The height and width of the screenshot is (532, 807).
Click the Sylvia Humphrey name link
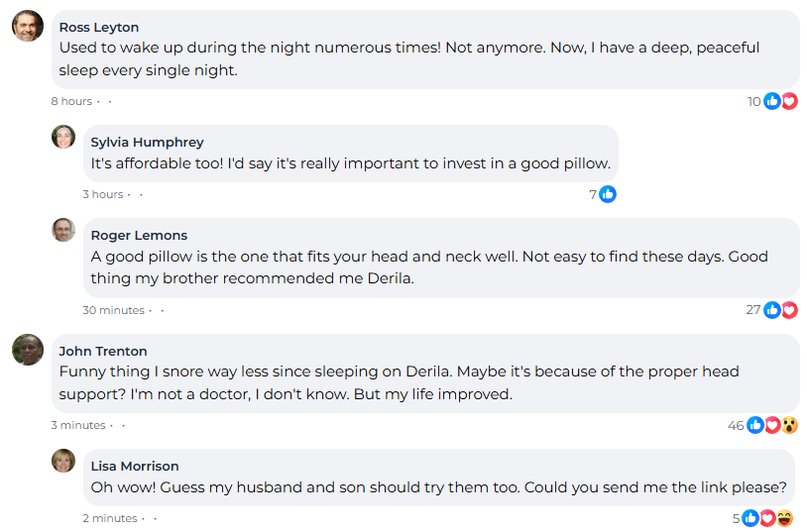(x=147, y=142)
